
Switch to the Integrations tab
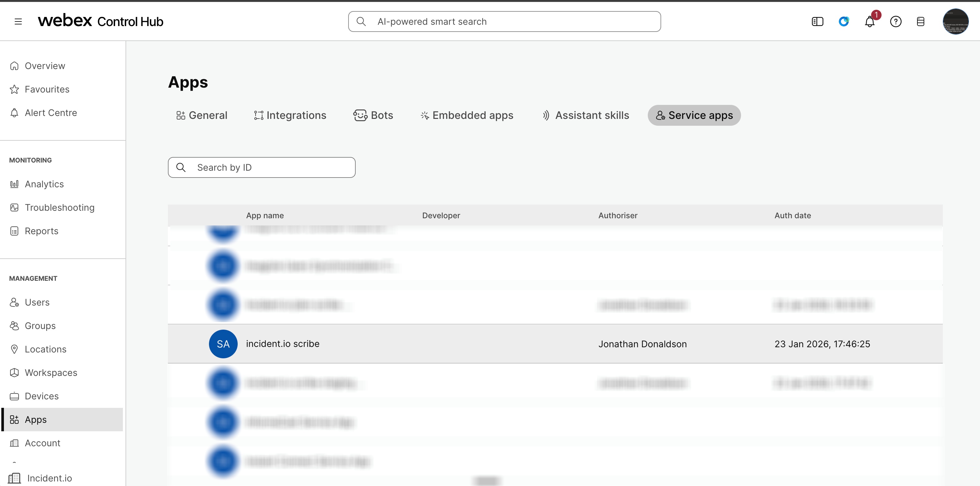tap(290, 115)
